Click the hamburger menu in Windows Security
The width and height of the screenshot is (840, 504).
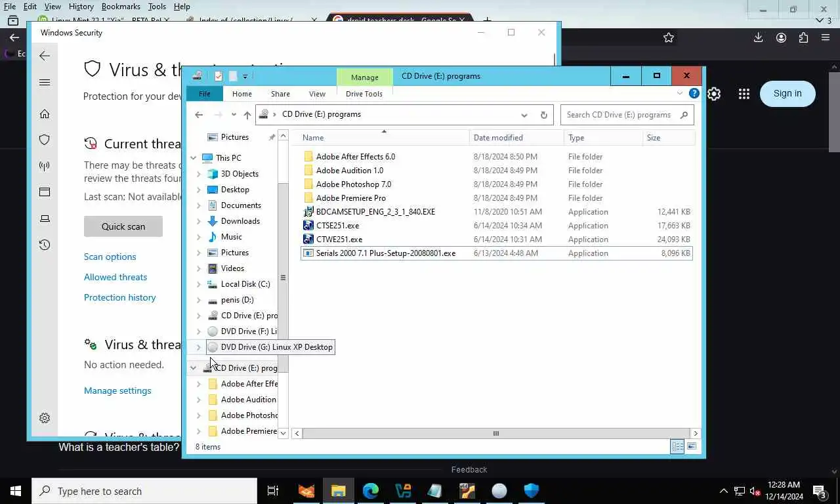[x=45, y=82]
